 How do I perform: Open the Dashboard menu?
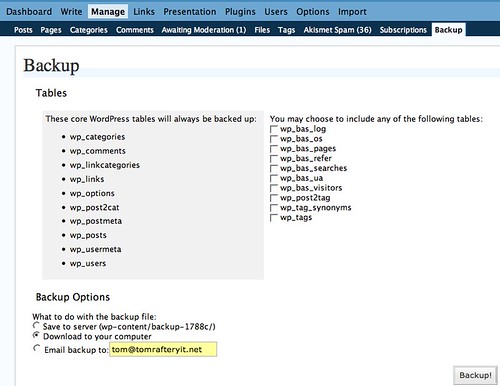click(29, 12)
